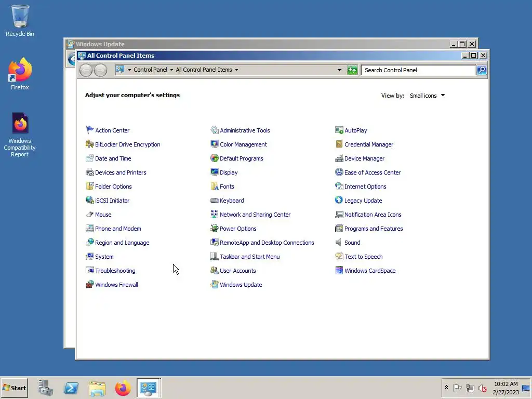The image size is (532, 399).
Task: Click the Color Management icon
Action: (x=215, y=144)
